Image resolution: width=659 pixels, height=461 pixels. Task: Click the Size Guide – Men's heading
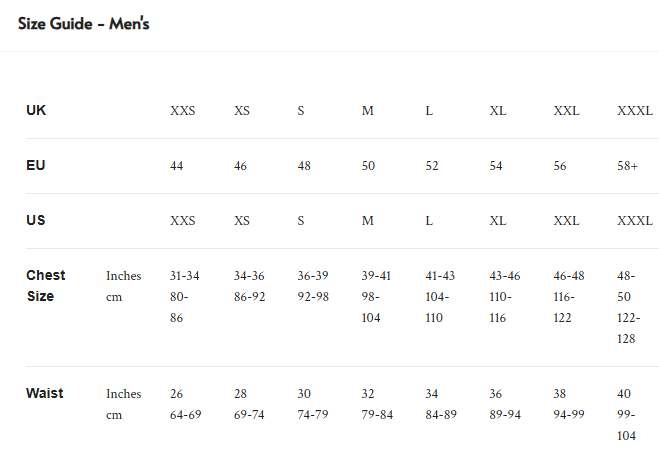pyautogui.click(x=83, y=24)
